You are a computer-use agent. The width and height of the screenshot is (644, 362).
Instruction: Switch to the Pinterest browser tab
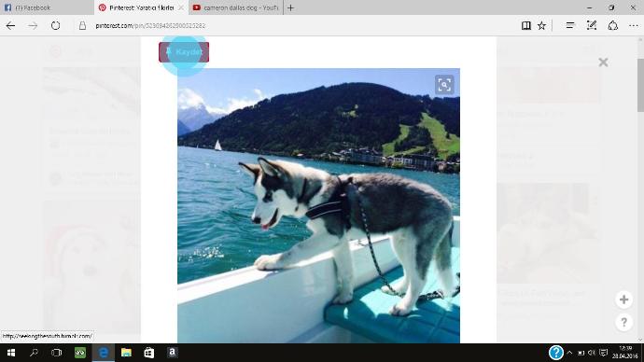pos(141,7)
